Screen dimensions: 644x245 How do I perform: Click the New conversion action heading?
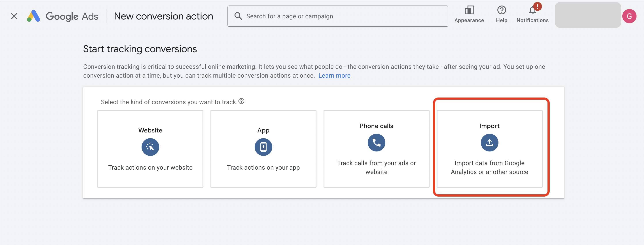[x=163, y=16]
